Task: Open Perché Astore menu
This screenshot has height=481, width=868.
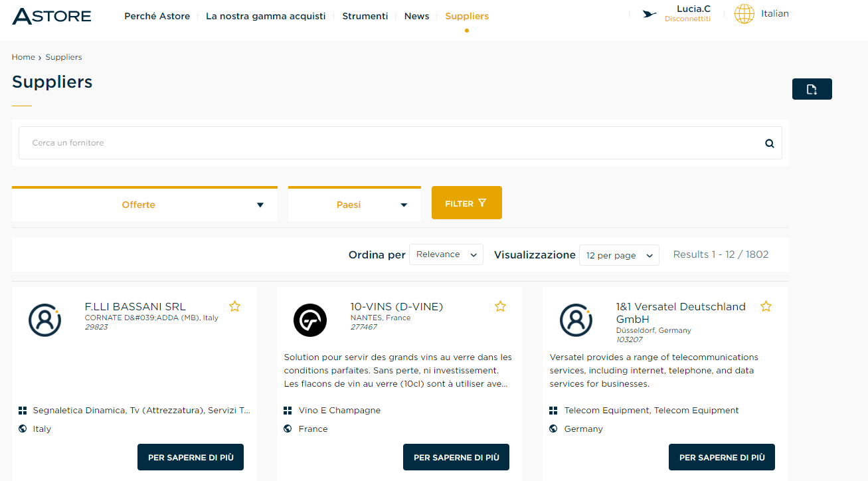Action: [157, 16]
